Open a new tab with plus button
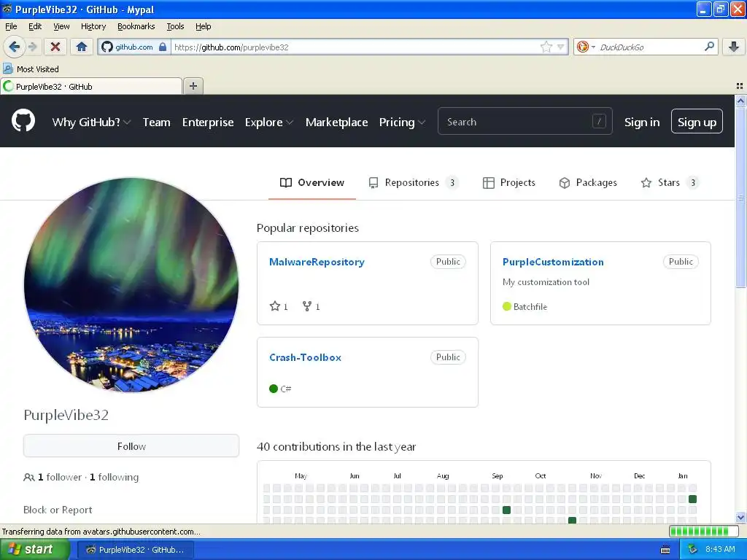This screenshot has width=747, height=560. pos(193,86)
